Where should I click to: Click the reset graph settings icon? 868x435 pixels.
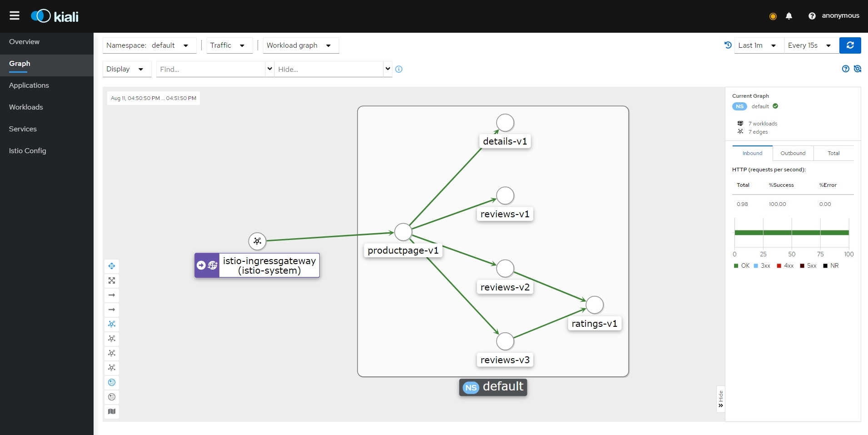click(857, 69)
